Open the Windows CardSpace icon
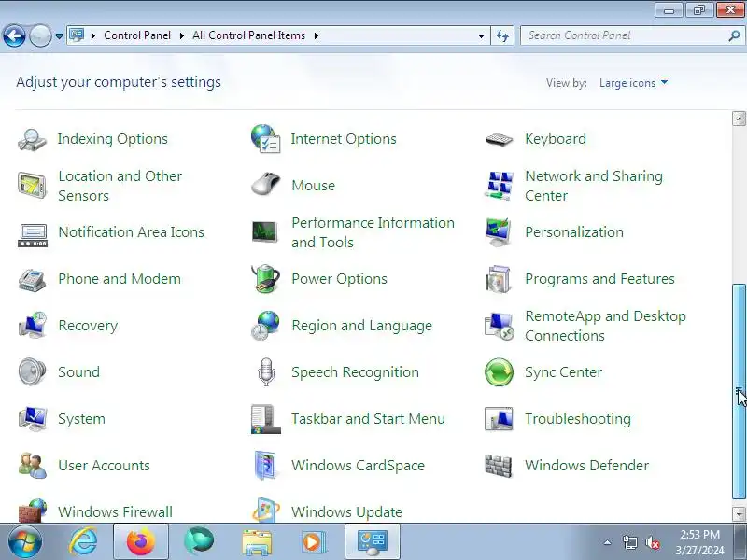747x560 pixels. pyautogui.click(x=265, y=465)
